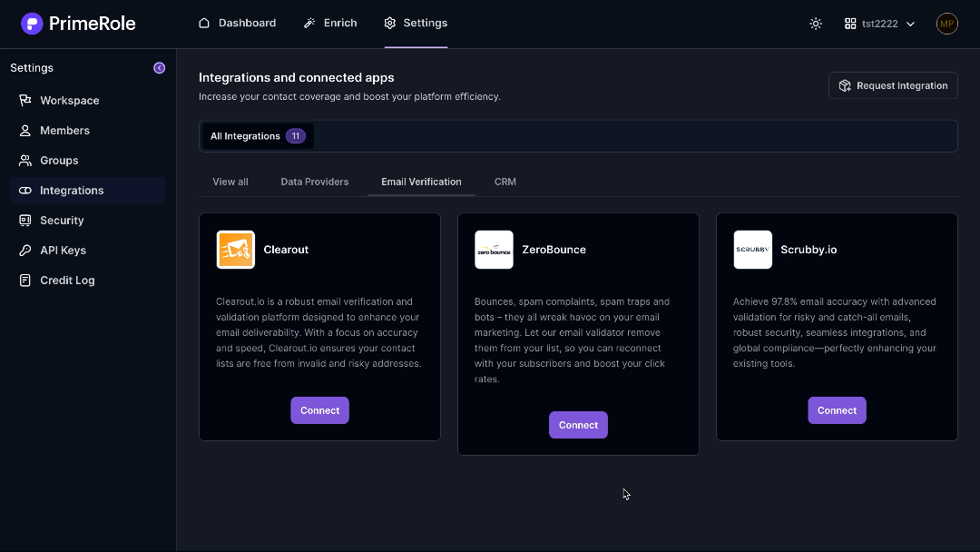Click the Scrubby.io logo thumbnail
This screenshot has height=552, width=980.
pyautogui.click(x=752, y=250)
